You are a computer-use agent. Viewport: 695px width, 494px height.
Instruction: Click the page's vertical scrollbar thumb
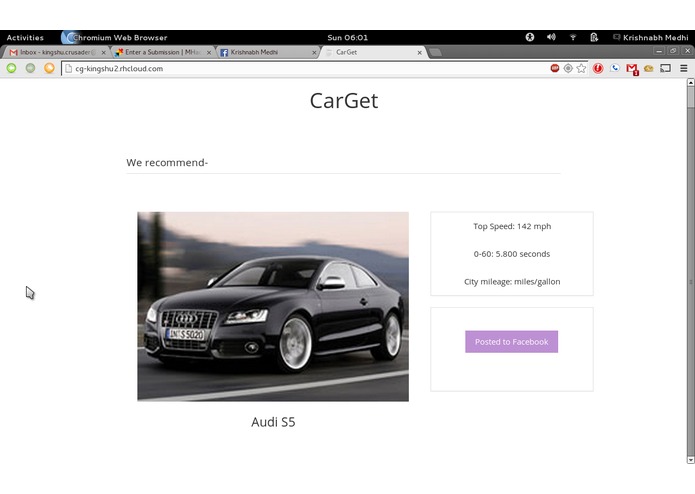(691, 97)
